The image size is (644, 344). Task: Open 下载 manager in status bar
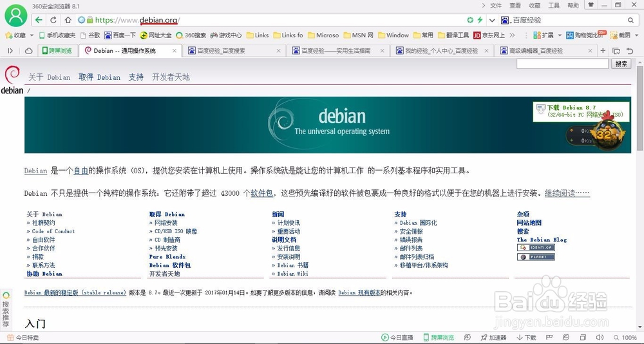[x=526, y=338]
